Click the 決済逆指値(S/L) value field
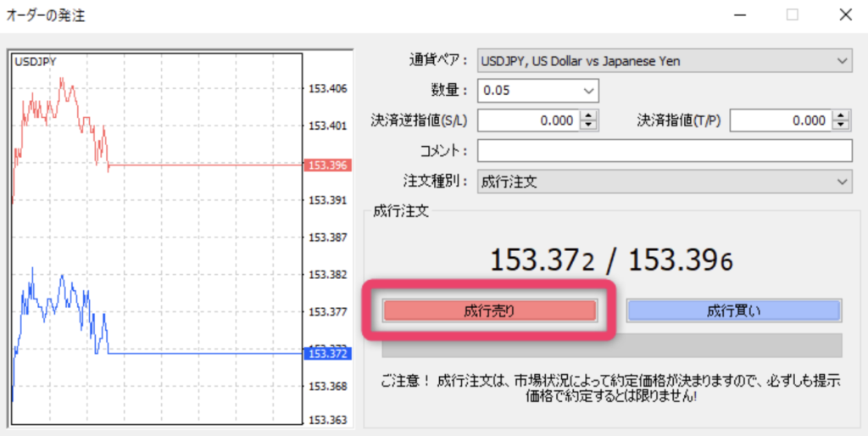Image resolution: width=868 pixels, height=436 pixels. 527,120
